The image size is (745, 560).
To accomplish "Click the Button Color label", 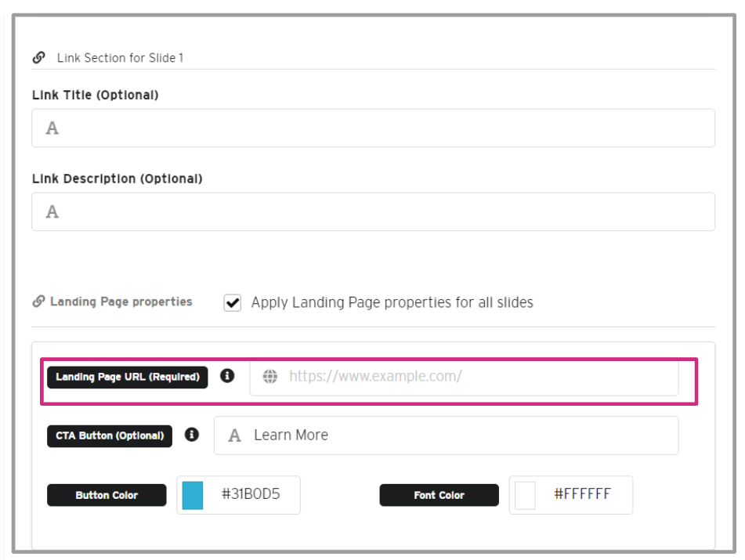I will pyautogui.click(x=107, y=496).
